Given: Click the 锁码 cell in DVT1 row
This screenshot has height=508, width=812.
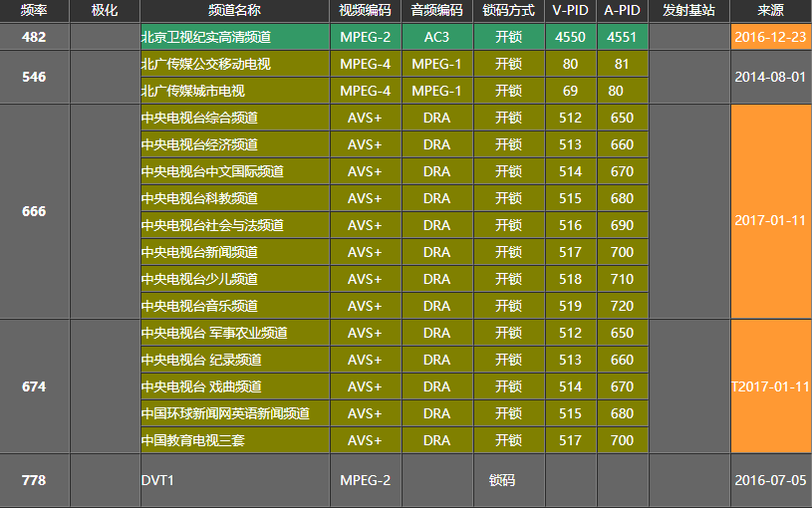Looking at the screenshot, I should point(508,480).
